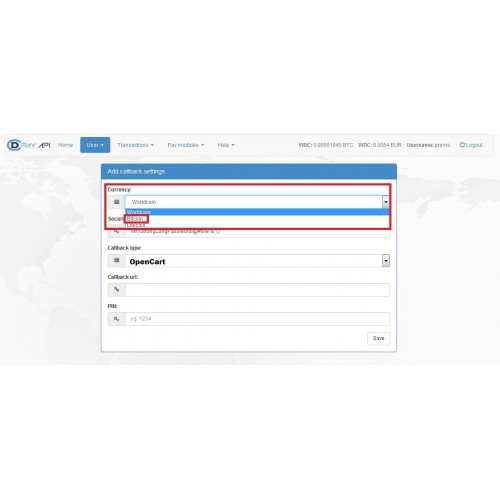Select Bitcoin from currency list
The height and width of the screenshot is (500, 500).
[x=135, y=219]
